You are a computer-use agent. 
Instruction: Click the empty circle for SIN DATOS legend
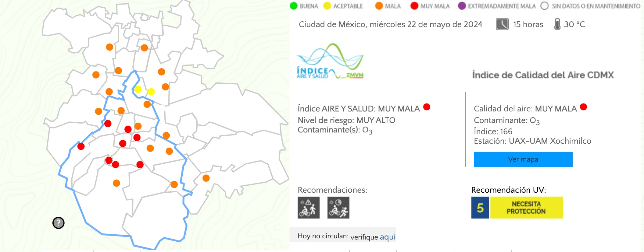544,6
